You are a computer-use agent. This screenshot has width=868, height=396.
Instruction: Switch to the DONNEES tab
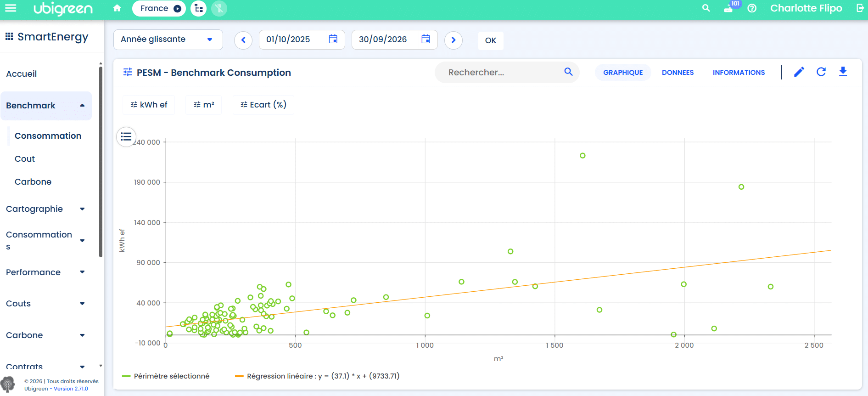point(678,73)
